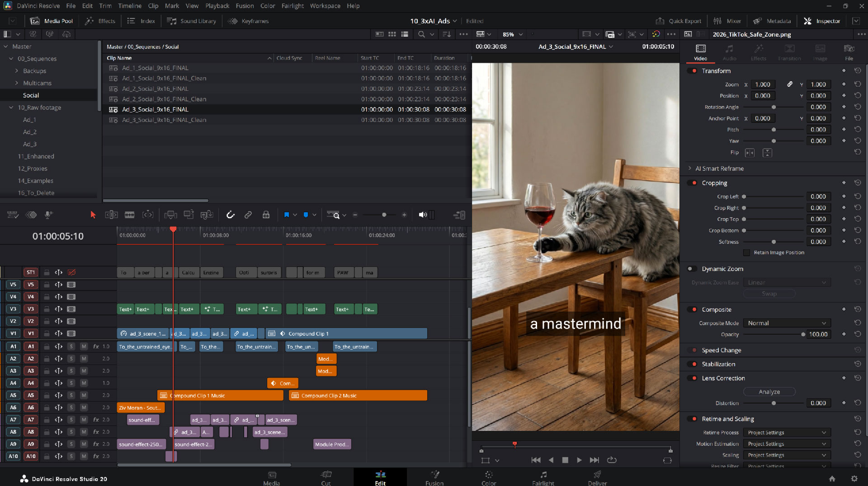Click the Quick Export button
This screenshot has height=486, width=868.
click(x=679, y=21)
